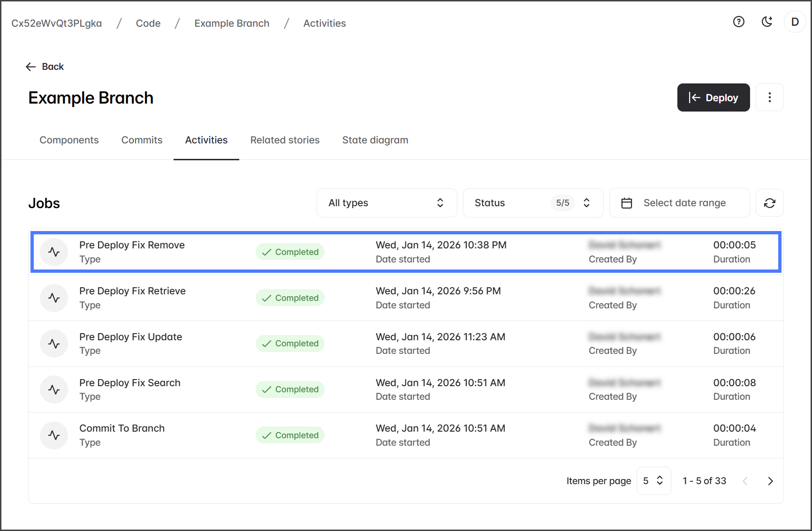Toggle dark mode moon icon
The width and height of the screenshot is (812, 531).
point(766,22)
